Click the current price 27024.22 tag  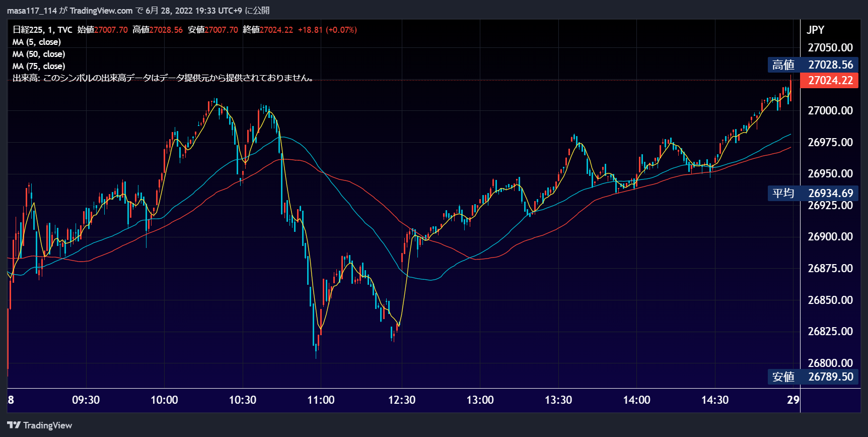tap(829, 80)
